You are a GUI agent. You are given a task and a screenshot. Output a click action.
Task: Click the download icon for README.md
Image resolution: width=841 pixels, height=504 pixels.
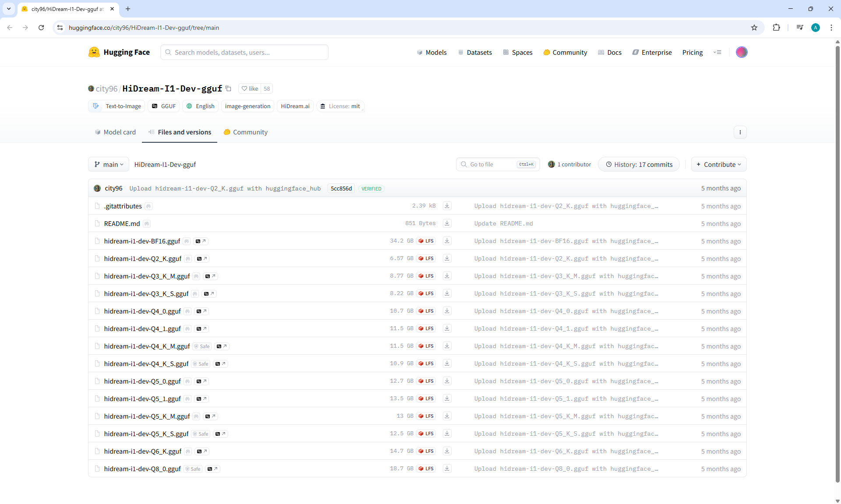coord(447,223)
